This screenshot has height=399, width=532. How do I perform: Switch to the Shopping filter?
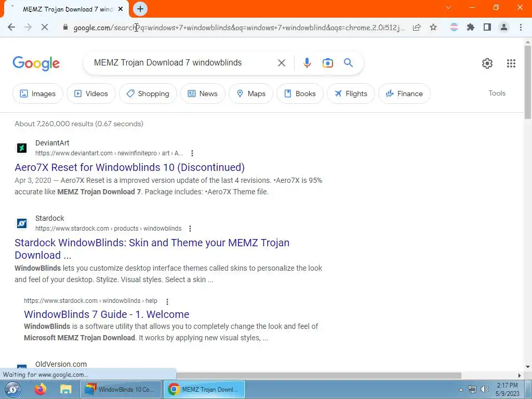point(148,94)
